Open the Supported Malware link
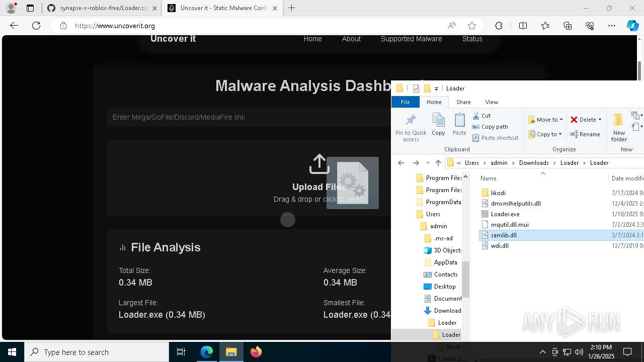This screenshot has width=644, height=362. 411,39
